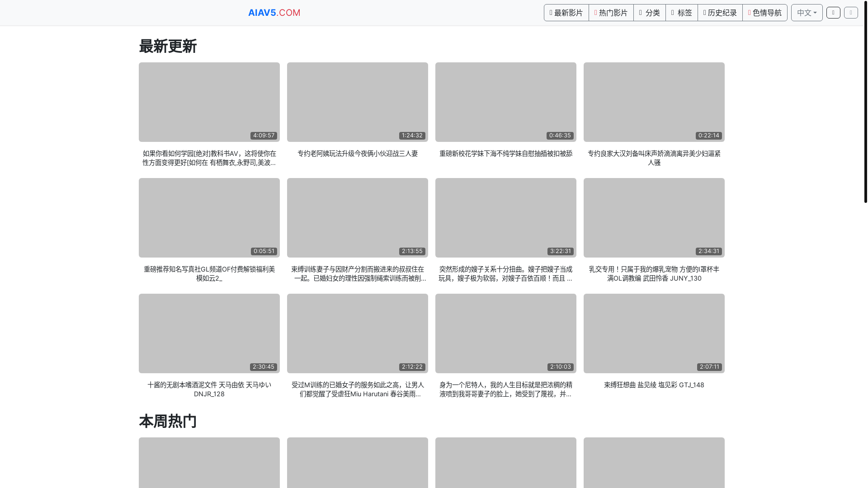Open the thumbnail with duration 2:13:55
The height and width of the screenshot is (488, 868).
(x=358, y=218)
